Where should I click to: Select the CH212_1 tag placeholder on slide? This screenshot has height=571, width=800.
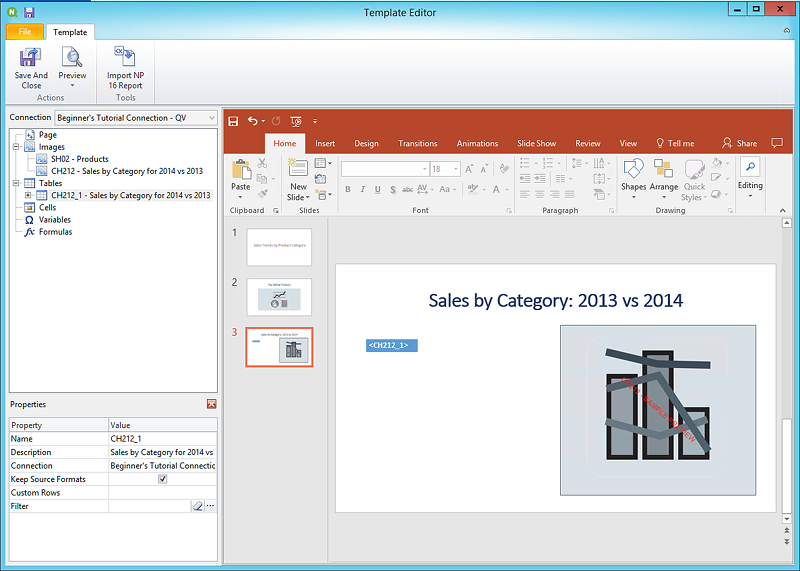(391, 345)
